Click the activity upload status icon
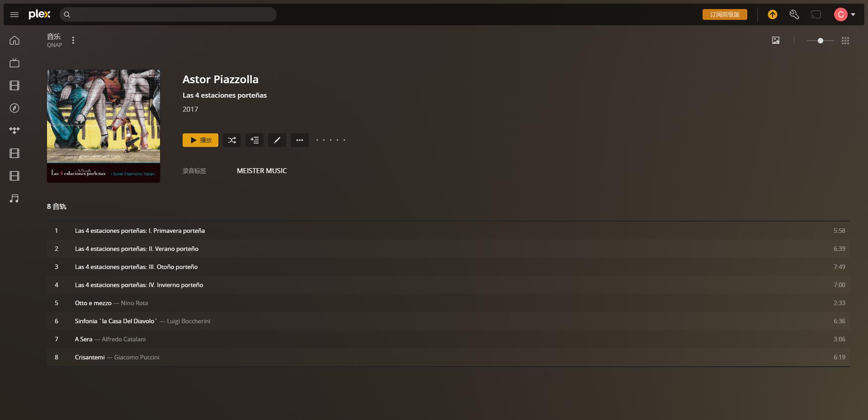This screenshot has height=420, width=868. [773, 14]
